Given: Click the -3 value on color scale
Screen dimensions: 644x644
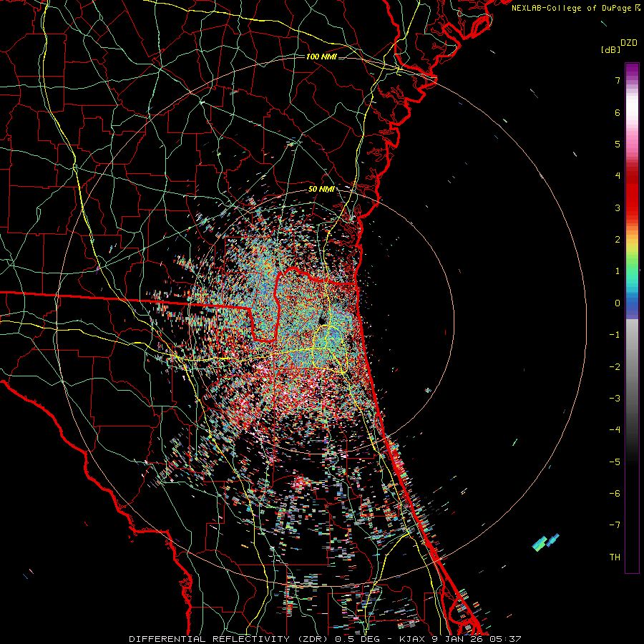Looking at the screenshot, I should click(615, 399).
